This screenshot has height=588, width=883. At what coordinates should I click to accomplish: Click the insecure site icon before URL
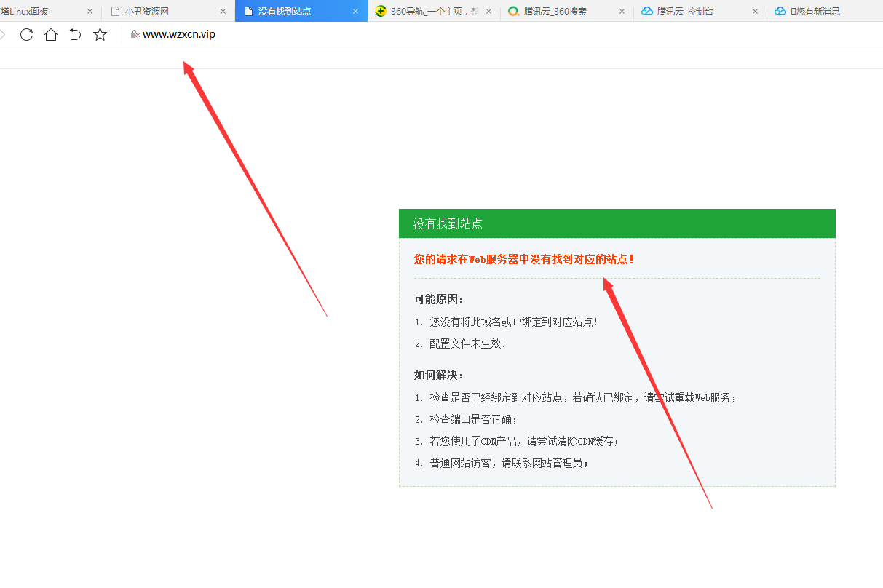135,34
